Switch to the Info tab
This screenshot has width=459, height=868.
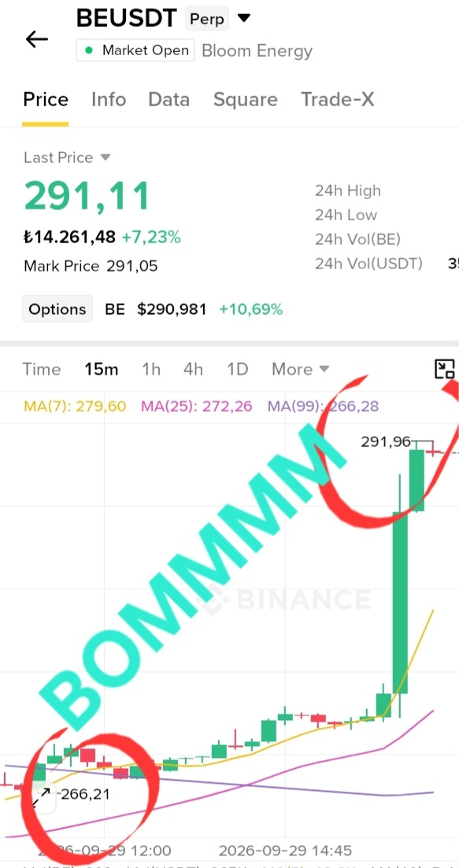109,100
